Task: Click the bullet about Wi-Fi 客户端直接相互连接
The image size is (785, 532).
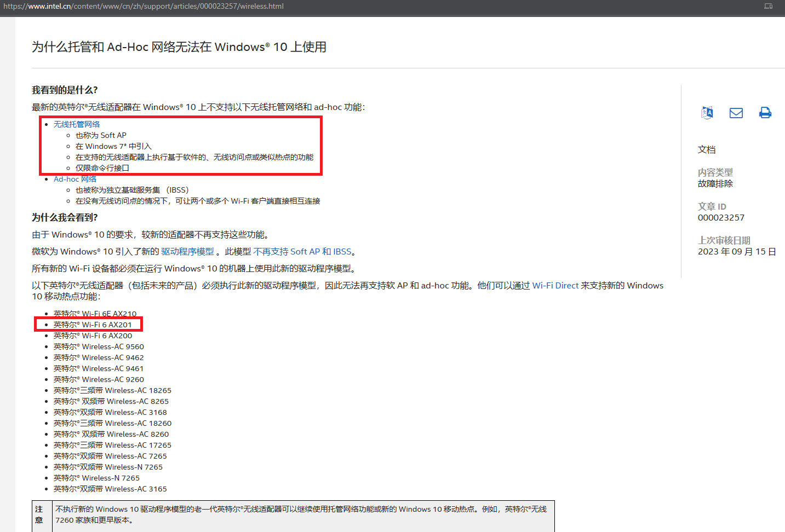Action: [x=198, y=201]
